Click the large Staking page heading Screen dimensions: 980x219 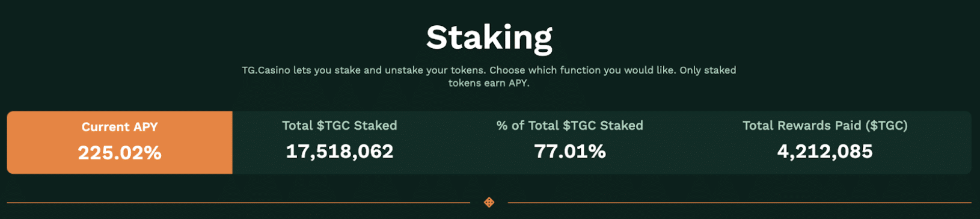tap(489, 38)
